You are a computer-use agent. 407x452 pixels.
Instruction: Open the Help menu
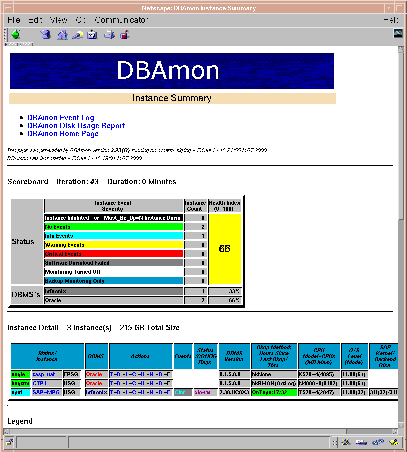pos(391,20)
